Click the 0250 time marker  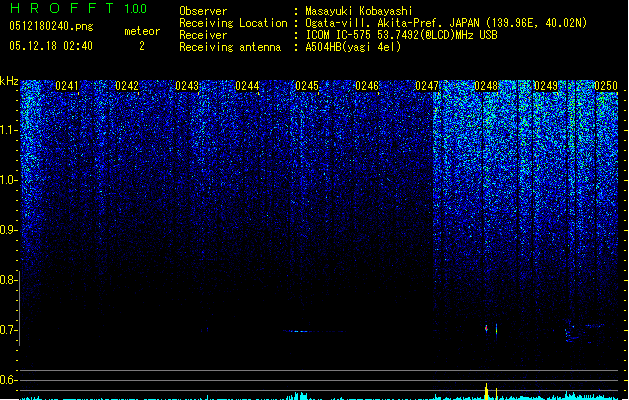click(606, 86)
